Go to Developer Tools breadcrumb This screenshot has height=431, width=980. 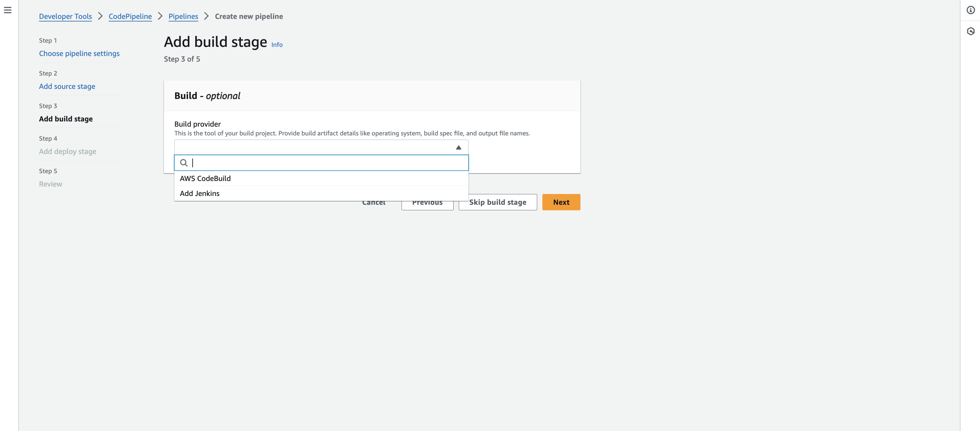[65, 16]
